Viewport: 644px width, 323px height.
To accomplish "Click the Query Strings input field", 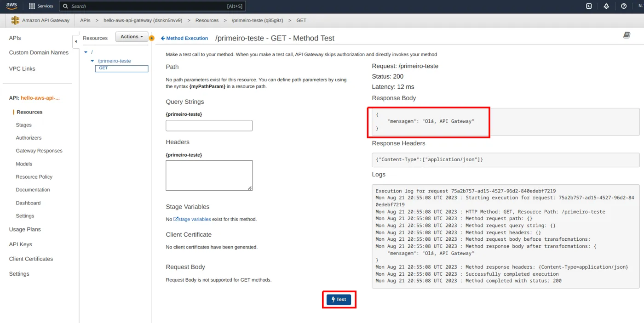I will [209, 125].
